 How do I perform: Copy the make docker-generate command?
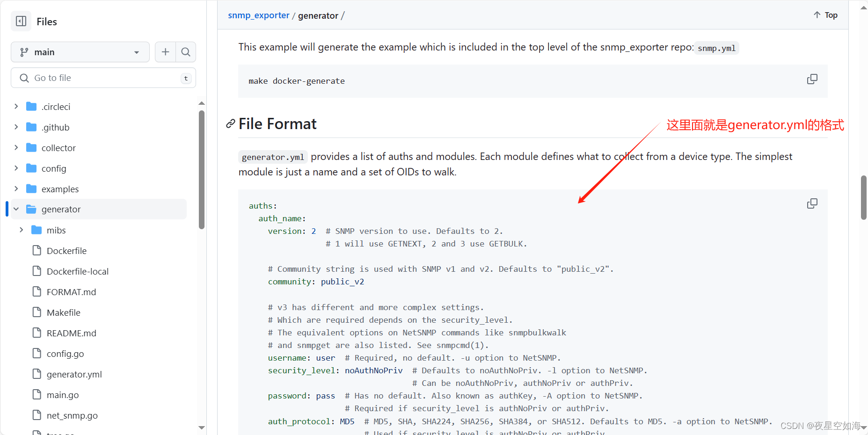812,79
